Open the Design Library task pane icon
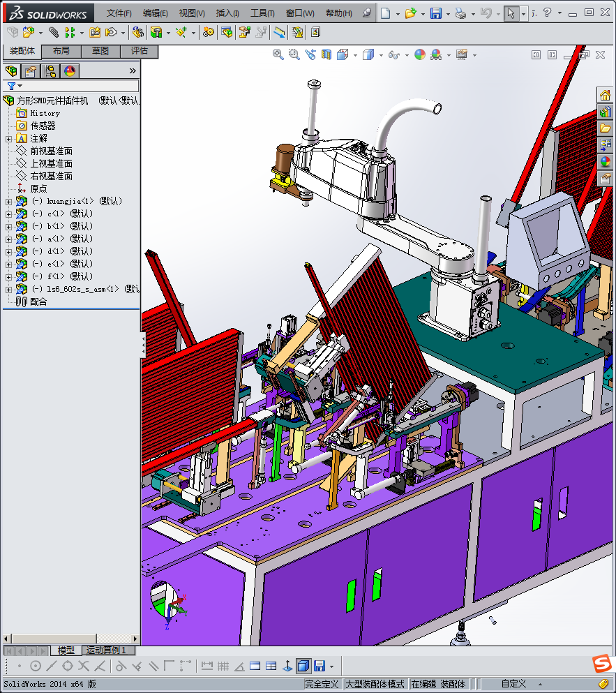 click(605, 112)
